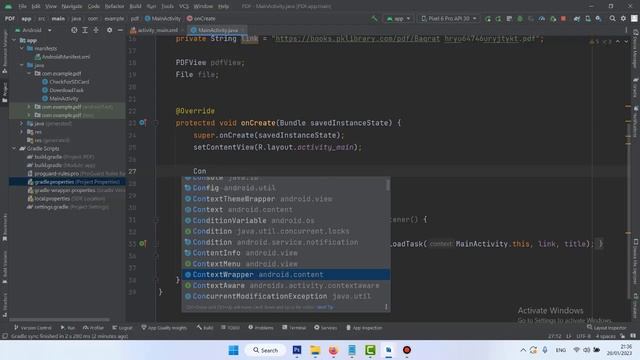Choose ContextAware completion suggestion

(x=286, y=285)
